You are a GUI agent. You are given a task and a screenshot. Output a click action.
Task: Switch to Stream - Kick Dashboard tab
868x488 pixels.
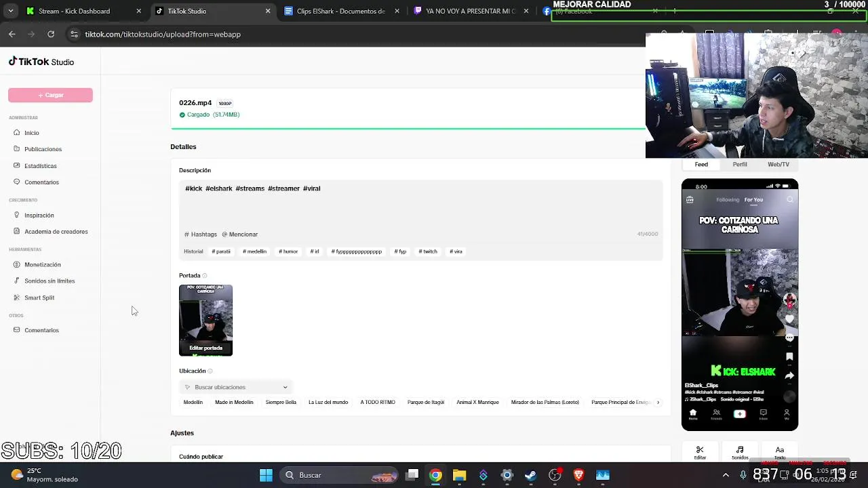tap(75, 11)
